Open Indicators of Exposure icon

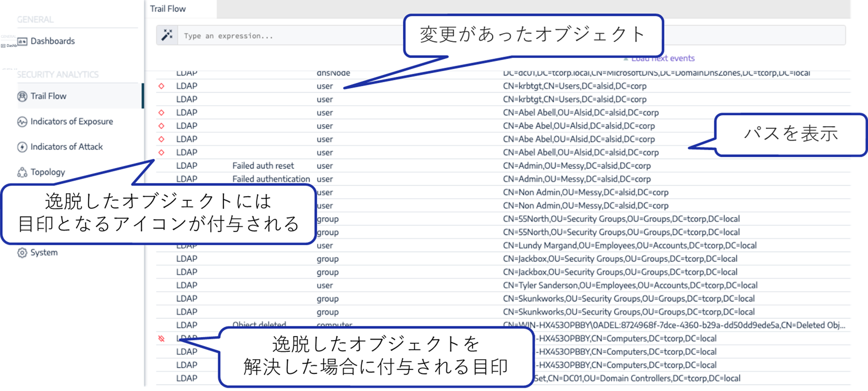coord(22,122)
